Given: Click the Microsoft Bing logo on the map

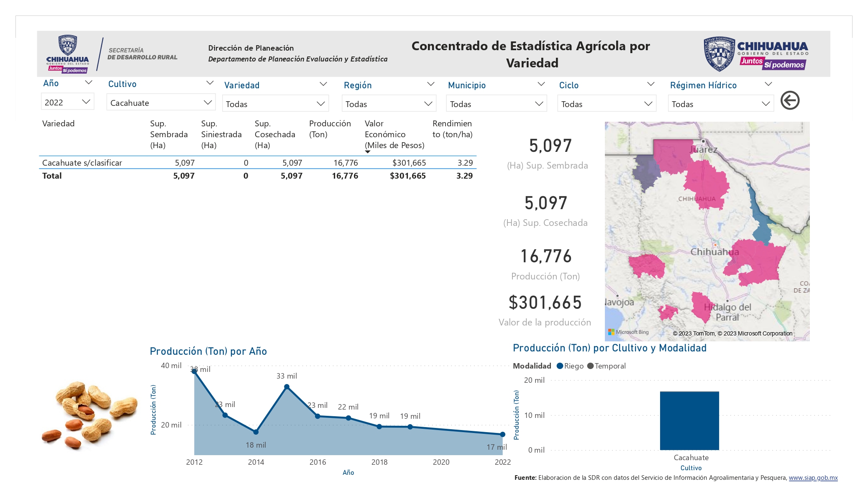Looking at the screenshot, I should 628,332.
